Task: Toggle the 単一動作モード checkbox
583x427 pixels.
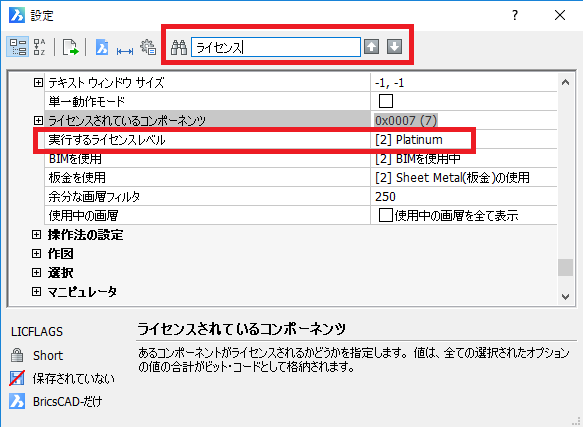Action: pos(386,101)
